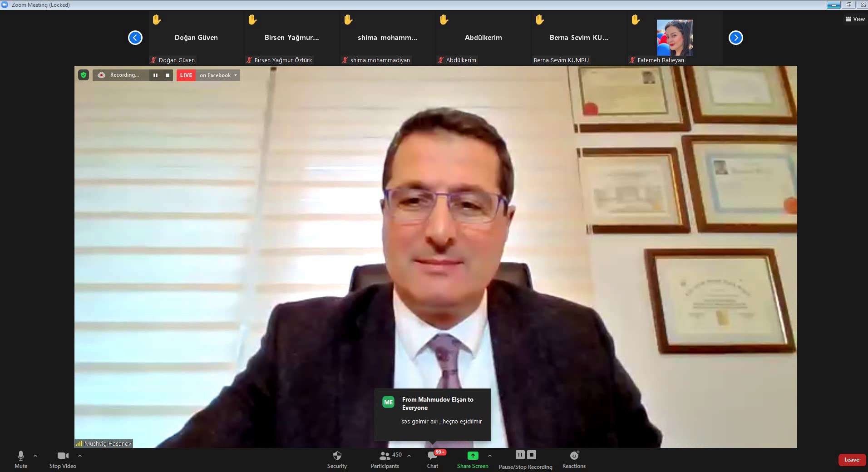The width and height of the screenshot is (868, 472).
Task: Stop Video camera button
Action: pyautogui.click(x=63, y=459)
